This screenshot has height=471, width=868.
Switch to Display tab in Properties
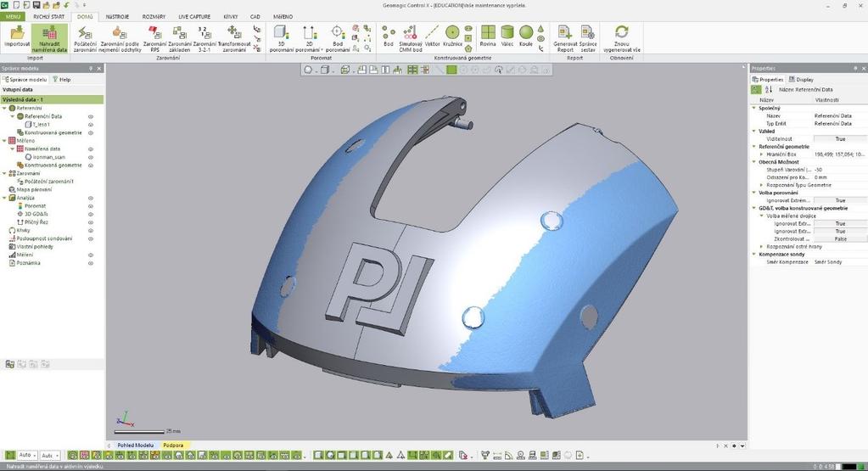tap(801, 79)
